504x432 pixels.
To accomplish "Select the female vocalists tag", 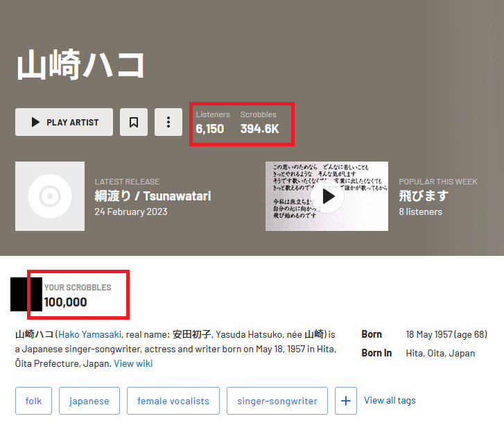I will click(173, 401).
